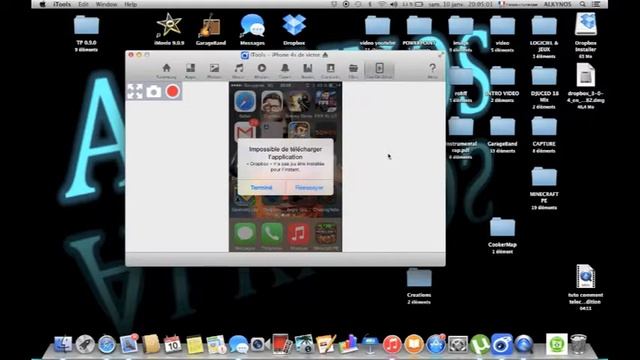
Task: Toggle fullscreen arrows in Live Desktop
Action: click(135, 91)
